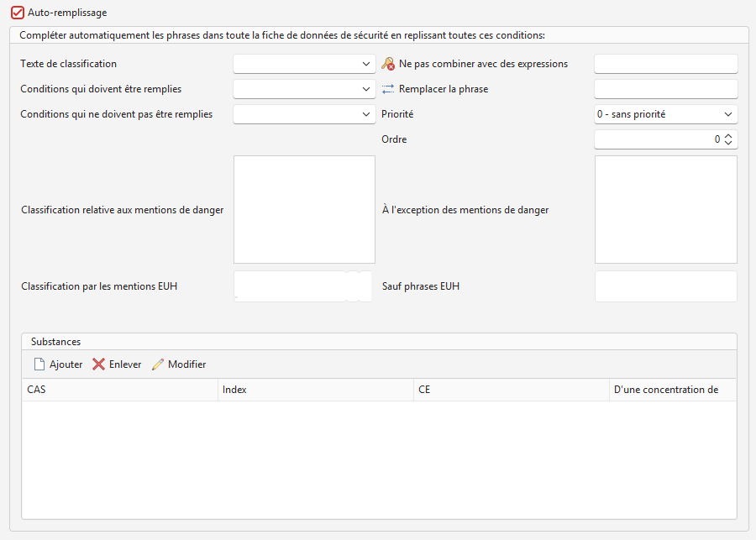
Task: Click the CE column header
Action: click(512, 390)
